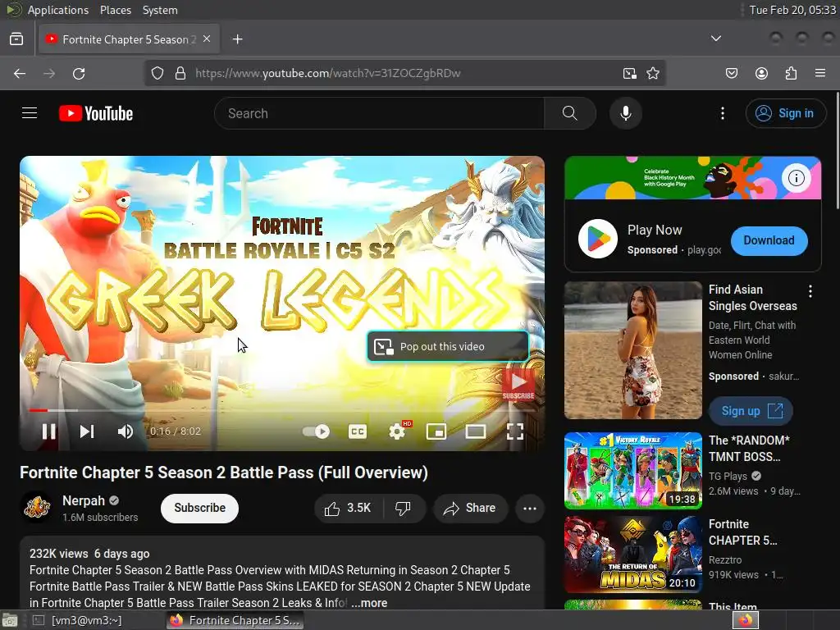The height and width of the screenshot is (630, 840).
Task: Open the Return of Midas video thumbnail
Action: 632,554
